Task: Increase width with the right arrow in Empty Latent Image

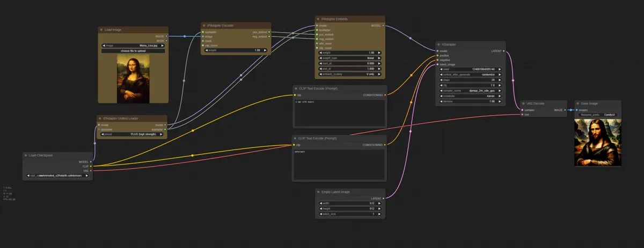Action: 380,204
